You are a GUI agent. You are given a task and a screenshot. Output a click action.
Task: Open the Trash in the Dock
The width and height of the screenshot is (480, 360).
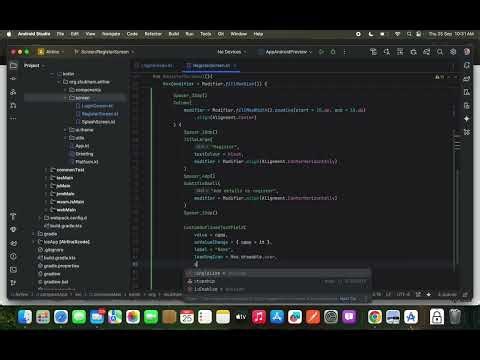pyautogui.click(x=455, y=317)
